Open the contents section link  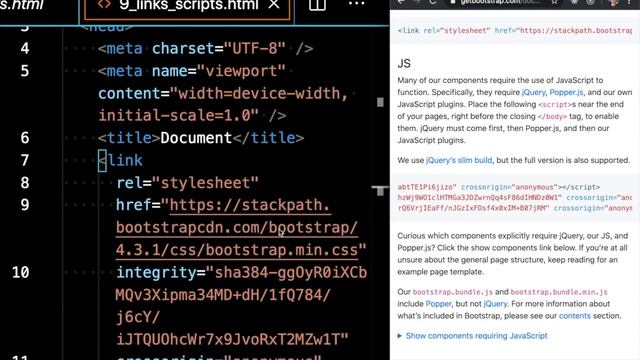pyautogui.click(x=575, y=316)
